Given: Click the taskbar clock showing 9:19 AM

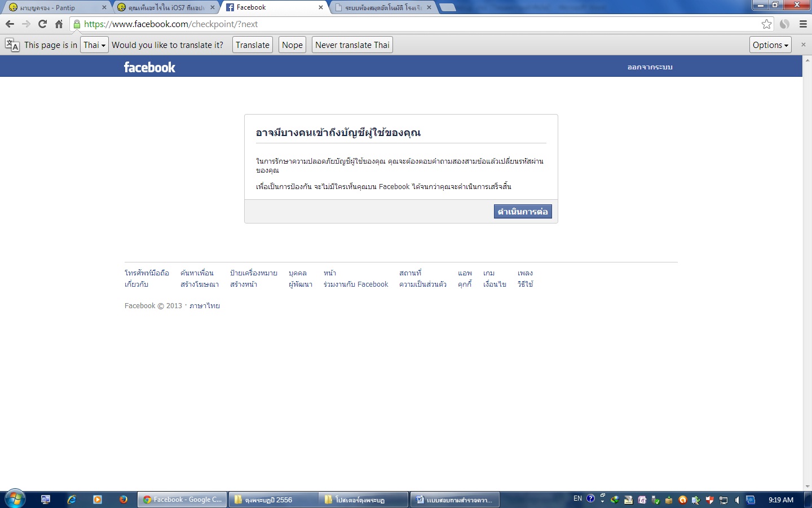Looking at the screenshot, I should click(780, 500).
